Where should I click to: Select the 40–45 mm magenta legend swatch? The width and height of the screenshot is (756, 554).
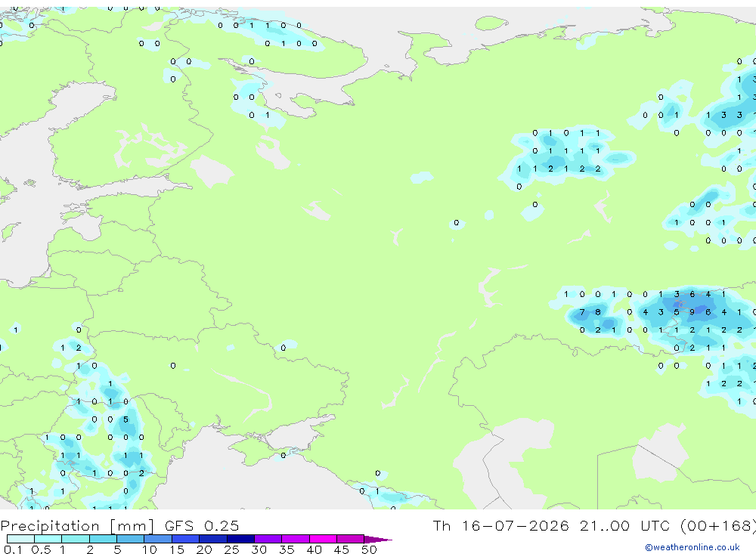click(x=323, y=539)
